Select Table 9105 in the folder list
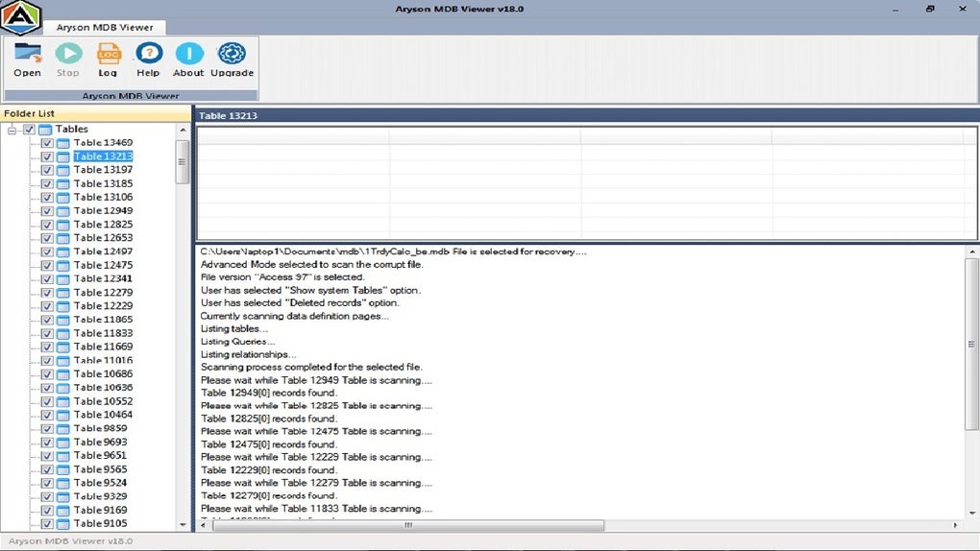This screenshot has width=980, height=551. 100,523
